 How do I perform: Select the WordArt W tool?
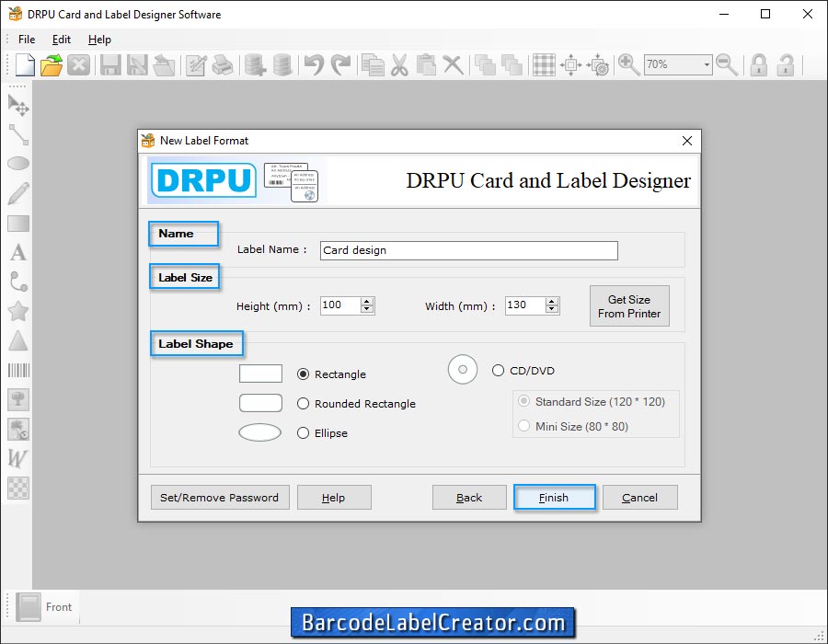point(17,458)
